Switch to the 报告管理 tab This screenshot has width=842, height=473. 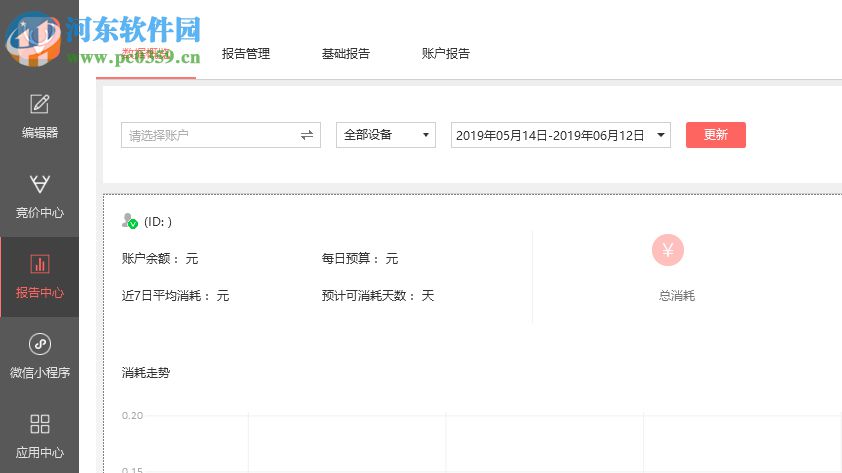[x=245, y=54]
